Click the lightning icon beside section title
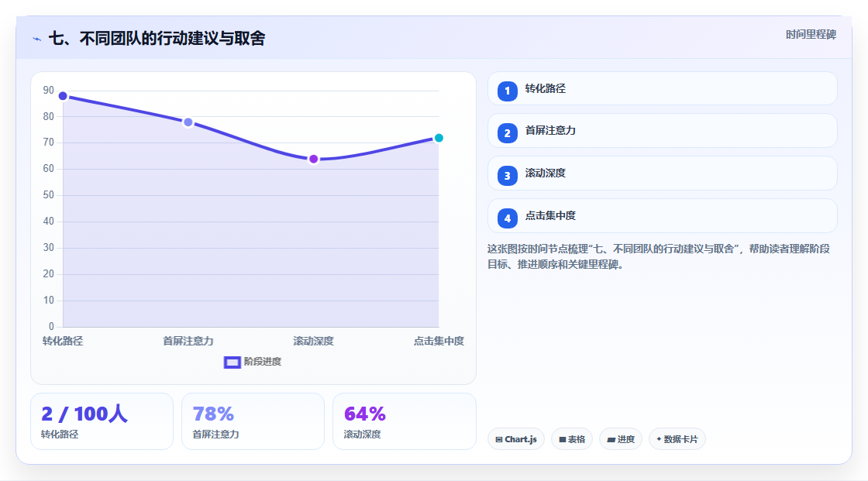868x481 pixels. point(37,39)
